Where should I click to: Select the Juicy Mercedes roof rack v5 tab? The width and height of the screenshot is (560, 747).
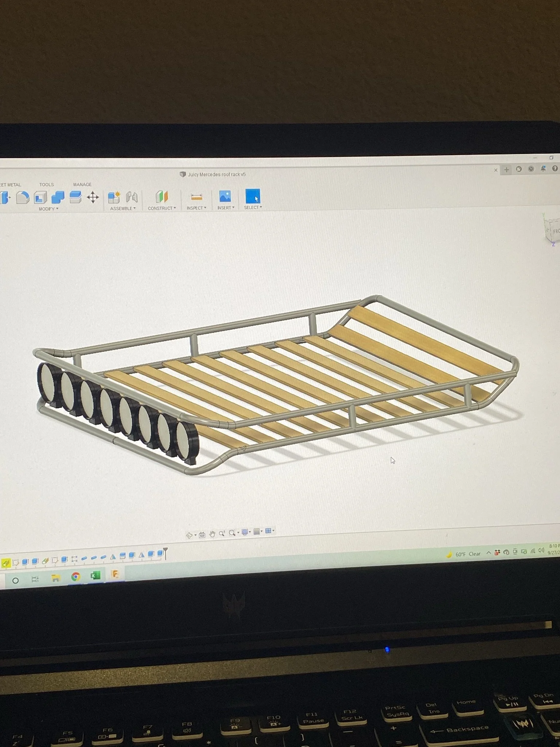(x=213, y=174)
